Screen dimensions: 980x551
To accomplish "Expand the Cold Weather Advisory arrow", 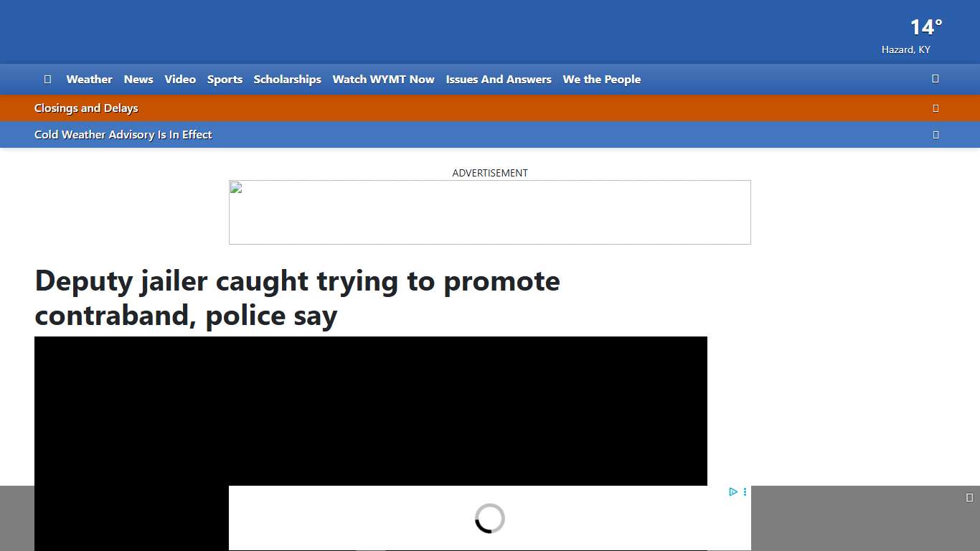I will click(936, 135).
